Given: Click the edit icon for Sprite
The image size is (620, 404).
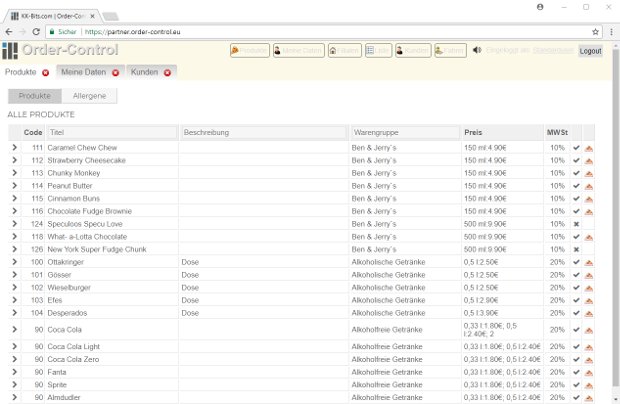Looking at the screenshot, I should coord(588,385).
